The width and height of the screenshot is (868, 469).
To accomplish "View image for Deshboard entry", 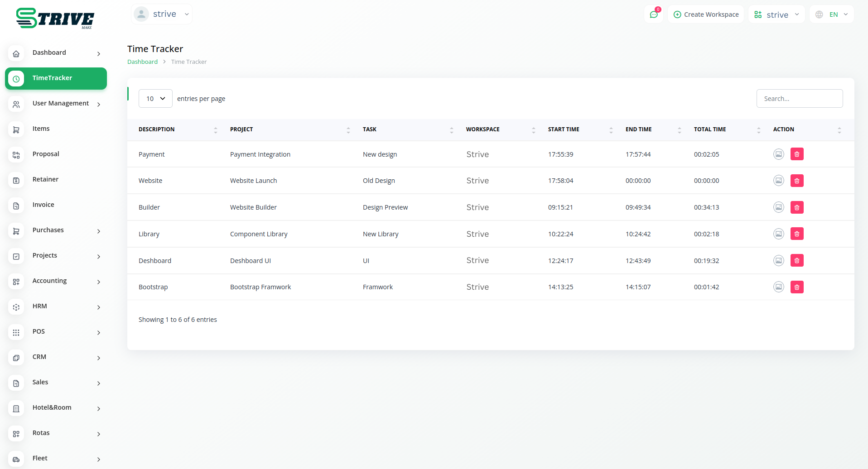I will click(x=778, y=261).
